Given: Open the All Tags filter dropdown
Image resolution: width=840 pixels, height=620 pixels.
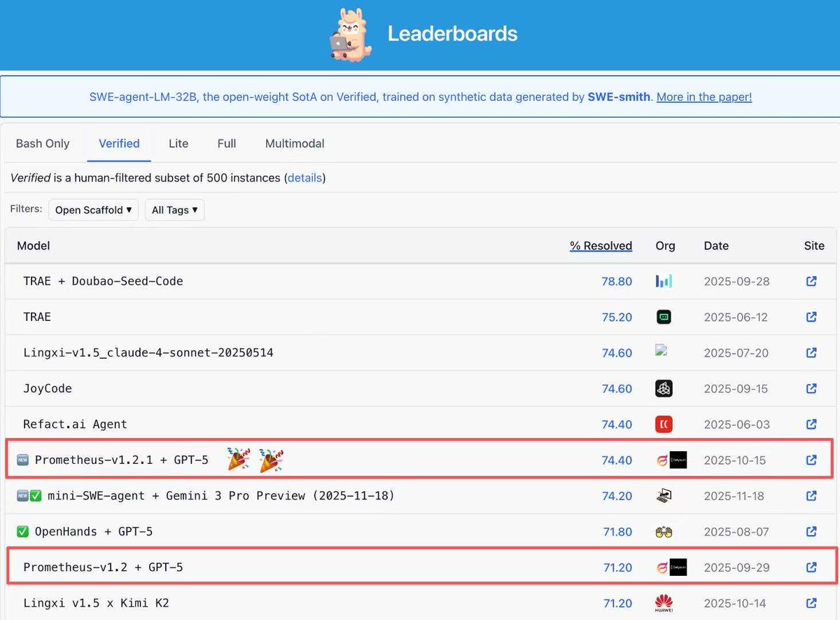Looking at the screenshot, I should (x=174, y=209).
